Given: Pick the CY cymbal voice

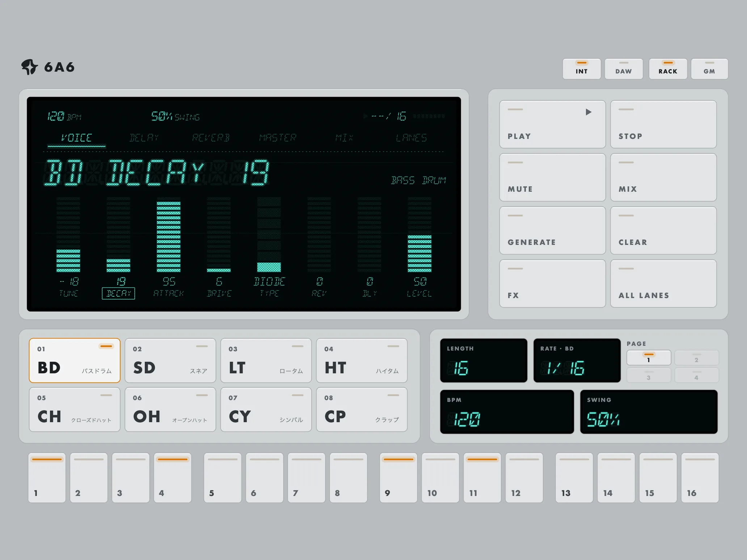Looking at the screenshot, I should 266,410.
